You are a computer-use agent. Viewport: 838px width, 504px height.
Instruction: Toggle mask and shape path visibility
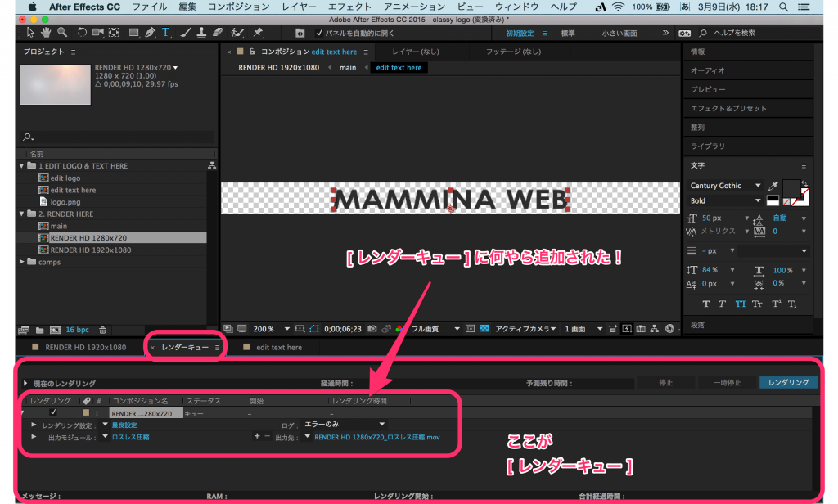click(314, 329)
